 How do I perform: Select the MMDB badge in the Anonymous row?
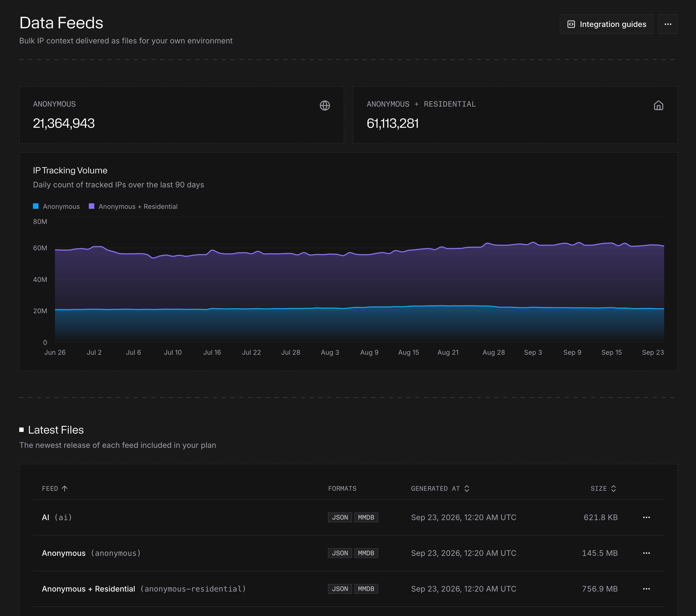[366, 553]
